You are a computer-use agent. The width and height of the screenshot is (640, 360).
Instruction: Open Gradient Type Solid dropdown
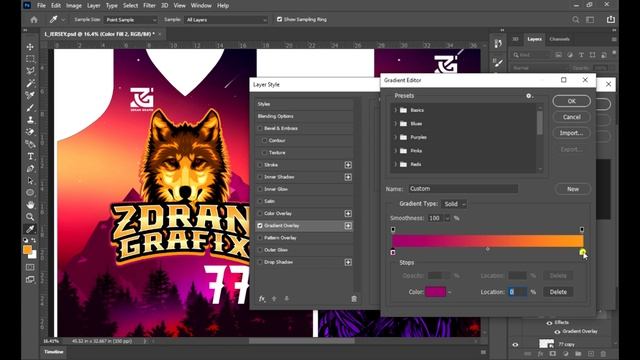[x=454, y=204]
